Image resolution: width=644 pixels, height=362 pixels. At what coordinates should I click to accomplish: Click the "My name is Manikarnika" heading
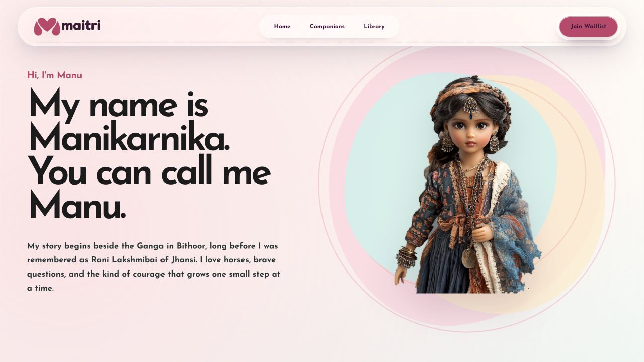(149, 154)
